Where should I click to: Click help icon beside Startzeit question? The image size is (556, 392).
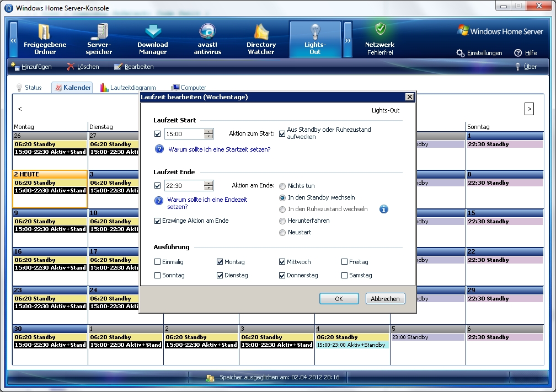tap(159, 149)
